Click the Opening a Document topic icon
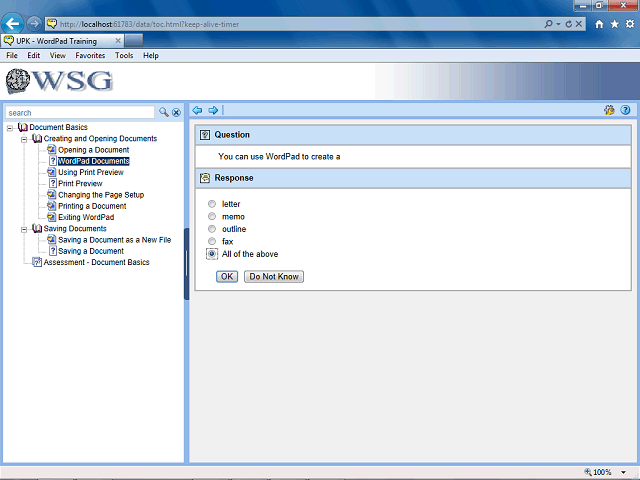 tap(51, 150)
